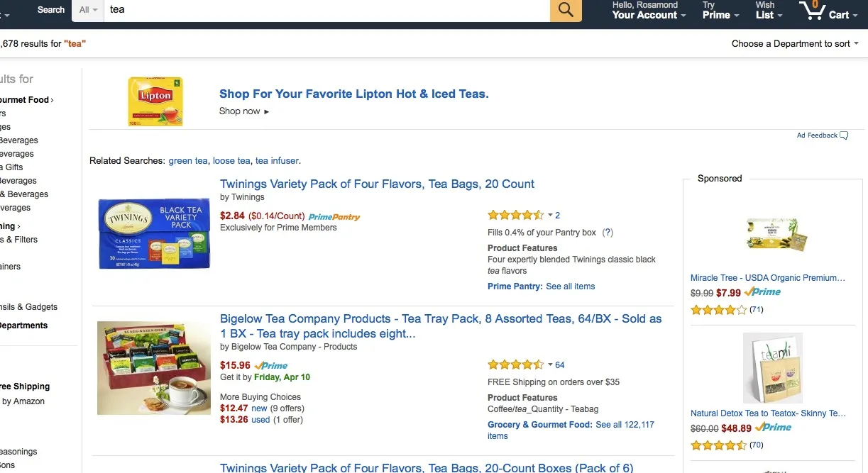
Task: Click the Lipton tea box image
Action: 155,101
